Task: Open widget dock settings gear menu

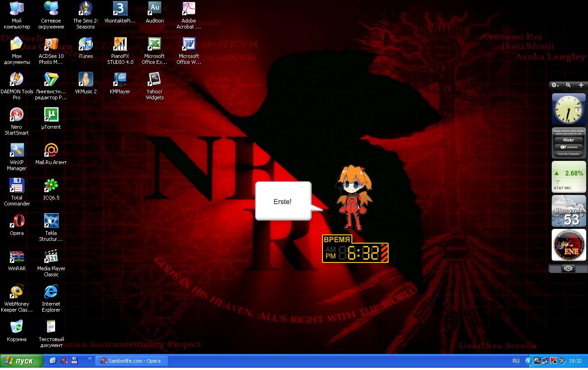Action: click(555, 85)
